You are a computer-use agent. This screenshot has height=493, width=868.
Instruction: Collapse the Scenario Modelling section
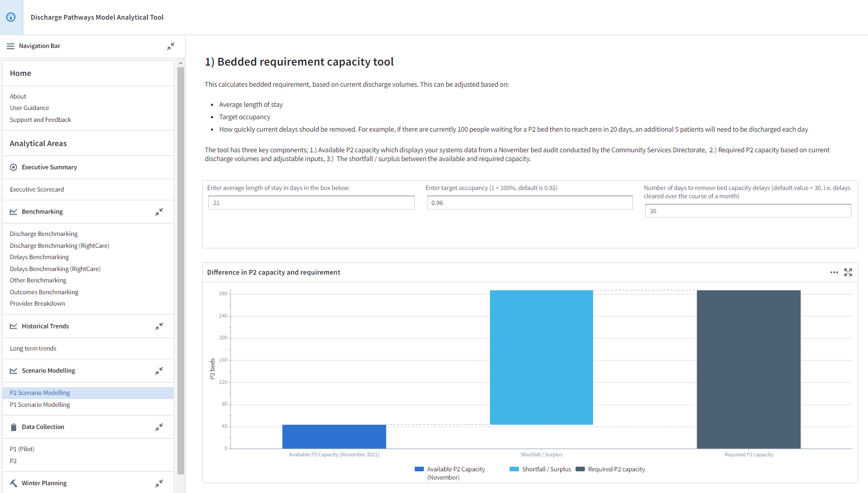pos(159,371)
